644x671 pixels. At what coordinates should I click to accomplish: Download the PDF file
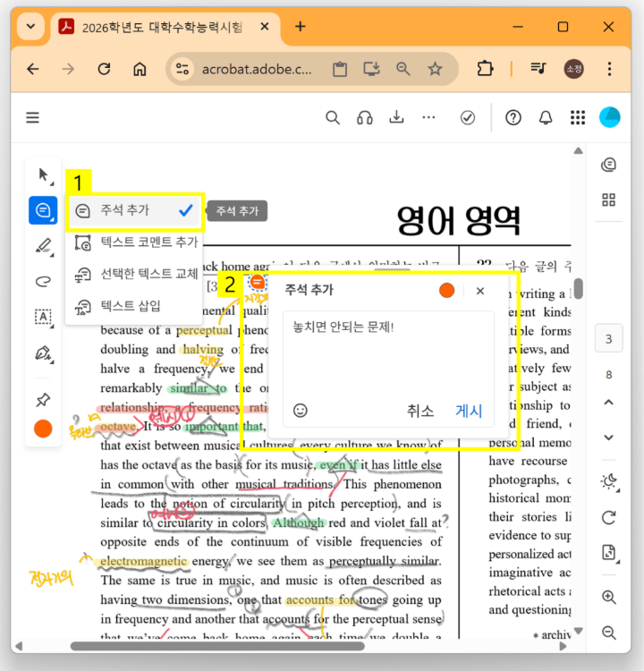396,117
